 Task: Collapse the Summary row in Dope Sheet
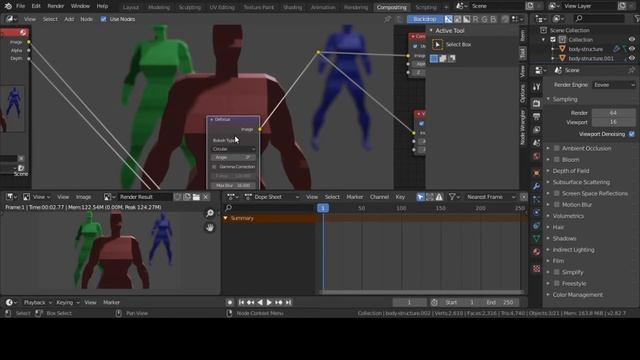click(x=225, y=218)
